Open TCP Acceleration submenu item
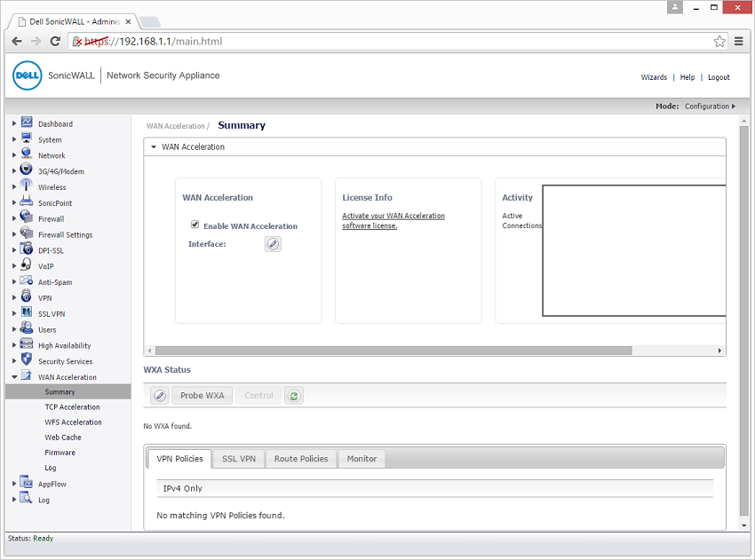Image resolution: width=755 pixels, height=560 pixels. point(72,407)
